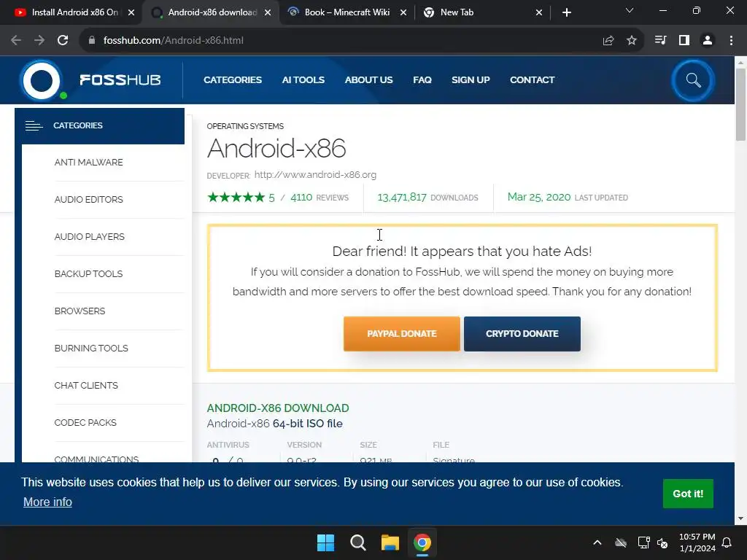The width and height of the screenshot is (747, 560).
Task: Click the network display tray icon
Action: (643, 542)
